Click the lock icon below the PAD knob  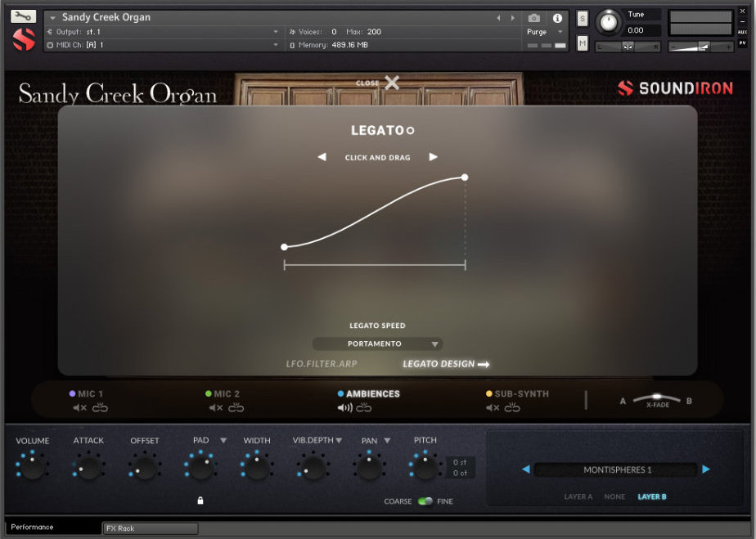coord(200,500)
